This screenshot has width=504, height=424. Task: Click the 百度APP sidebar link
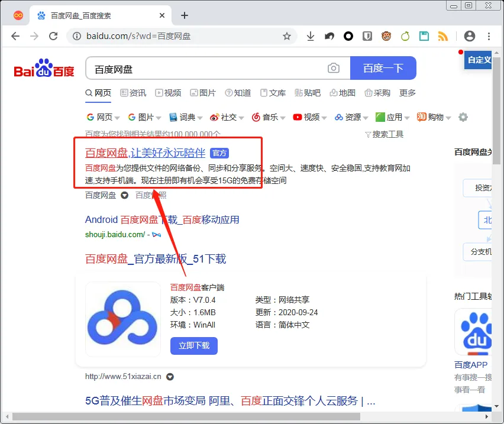(x=470, y=365)
